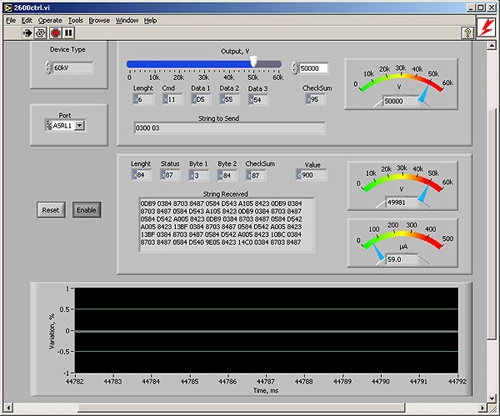Screen dimensions: 500x416
Task: Open the Tools menu
Action: [x=76, y=21]
